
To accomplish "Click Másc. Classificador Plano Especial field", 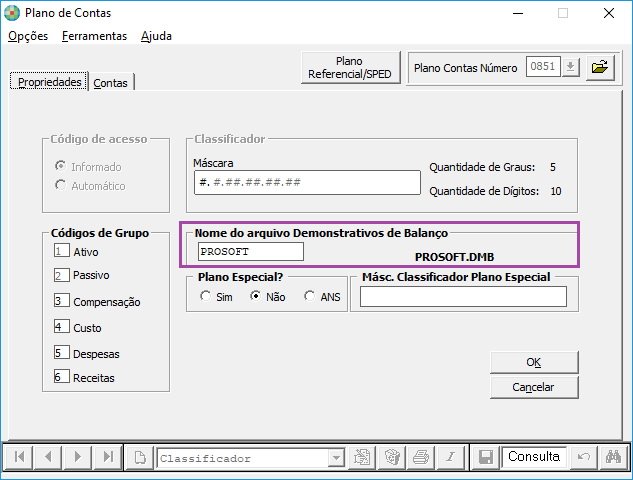I will tap(463, 297).
